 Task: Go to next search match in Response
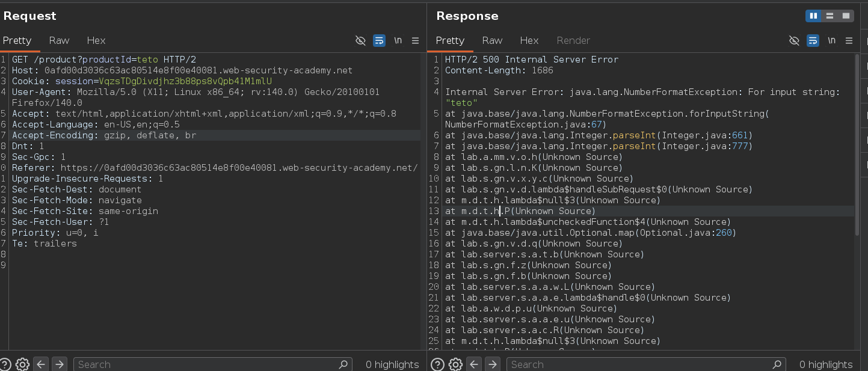pos(493,364)
